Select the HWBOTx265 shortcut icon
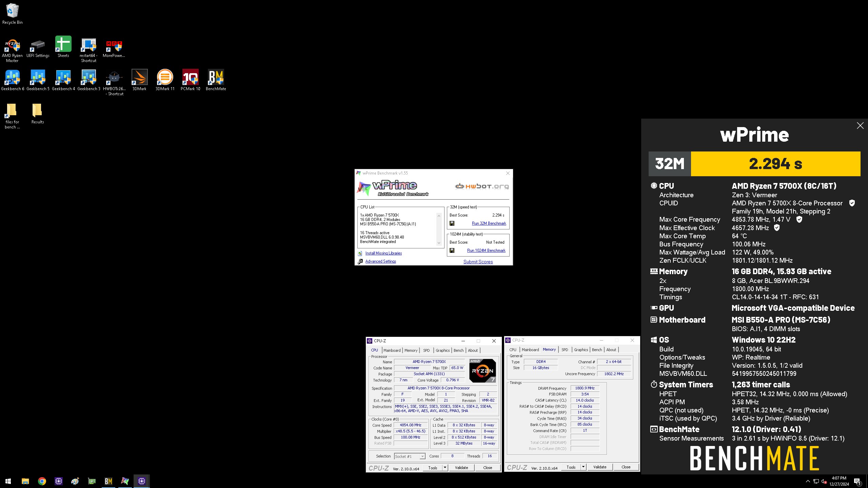 pos(114,83)
